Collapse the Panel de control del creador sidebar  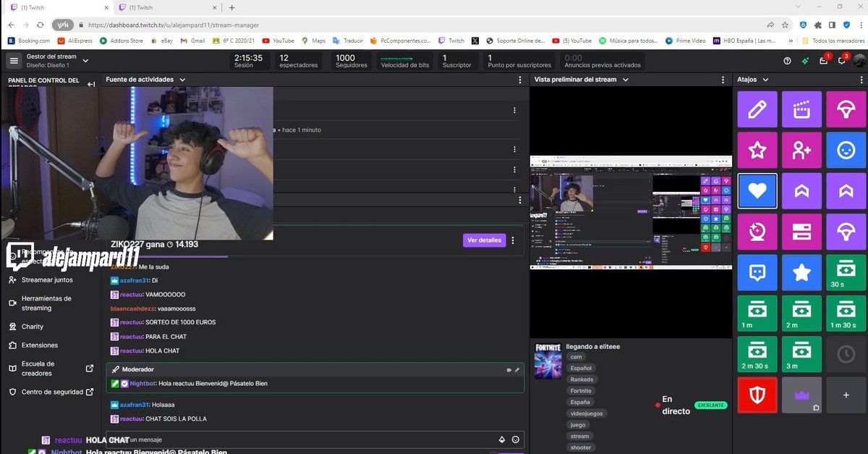[91, 84]
